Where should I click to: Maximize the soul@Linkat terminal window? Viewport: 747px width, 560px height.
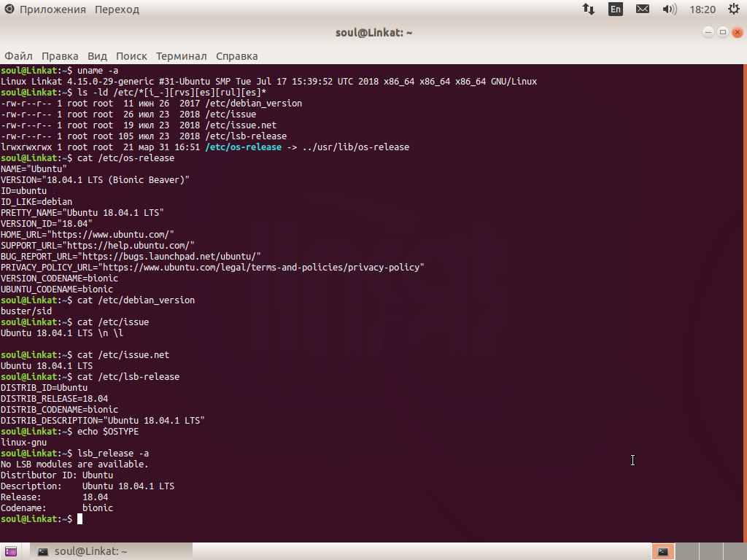click(723, 32)
